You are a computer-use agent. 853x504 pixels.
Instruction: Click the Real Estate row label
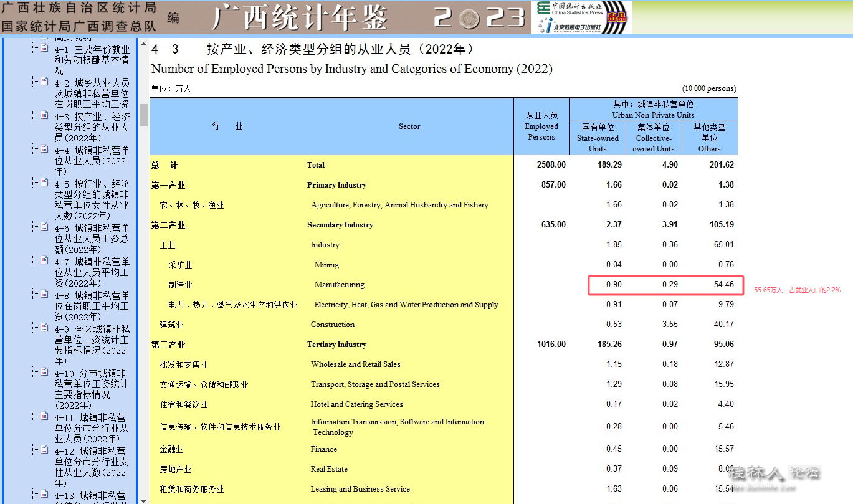329,469
